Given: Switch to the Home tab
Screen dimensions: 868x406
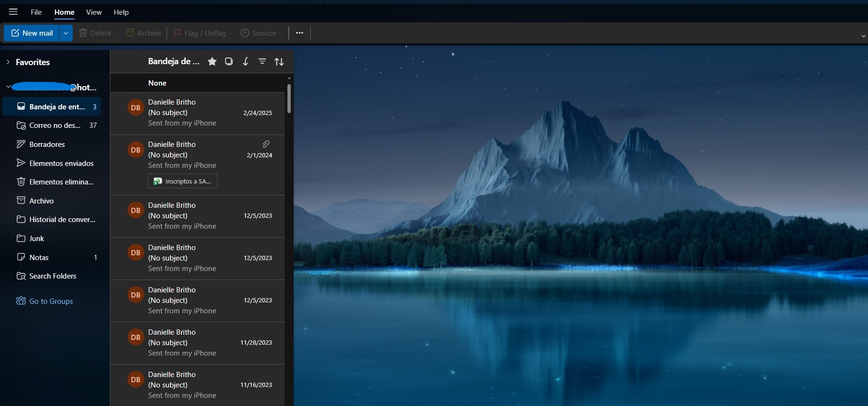Looking at the screenshot, I should [x=64, y=12].
